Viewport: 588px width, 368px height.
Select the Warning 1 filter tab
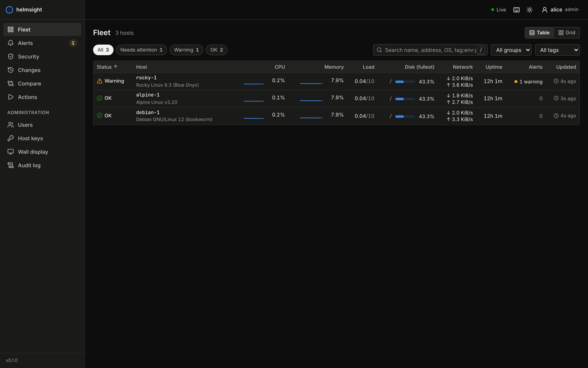coord(186,50)
